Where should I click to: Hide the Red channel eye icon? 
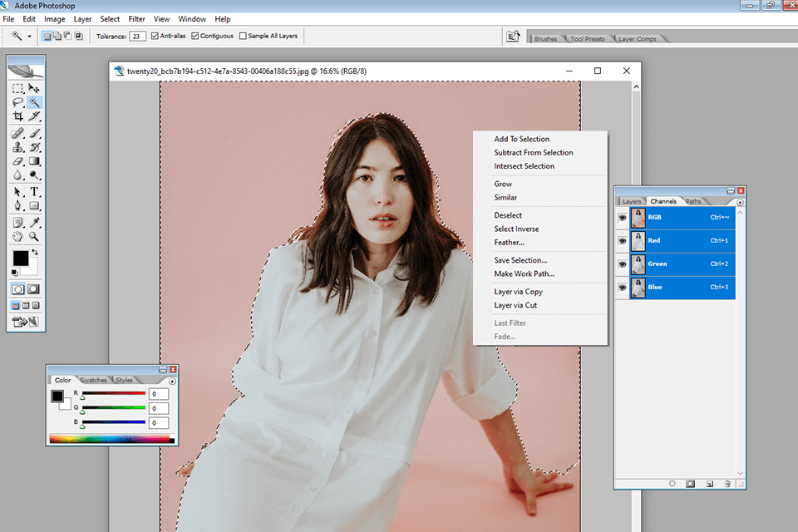coord(623,241)
